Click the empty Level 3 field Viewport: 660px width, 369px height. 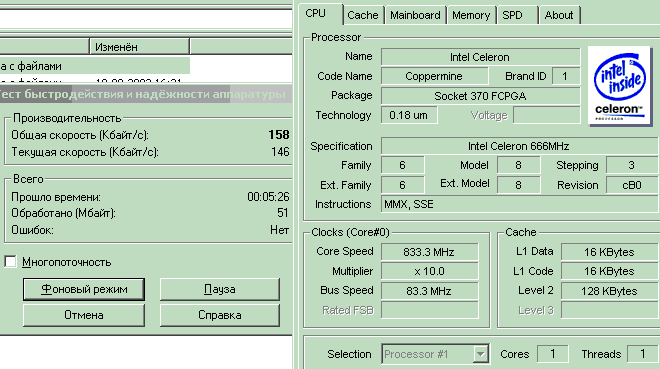click(x=609, y=310)
